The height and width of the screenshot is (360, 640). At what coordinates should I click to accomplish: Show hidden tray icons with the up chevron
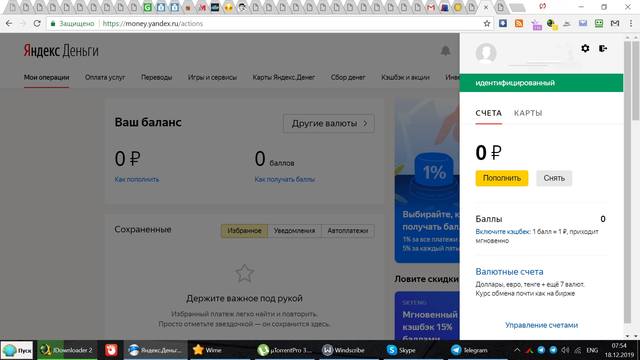(517, 350)
